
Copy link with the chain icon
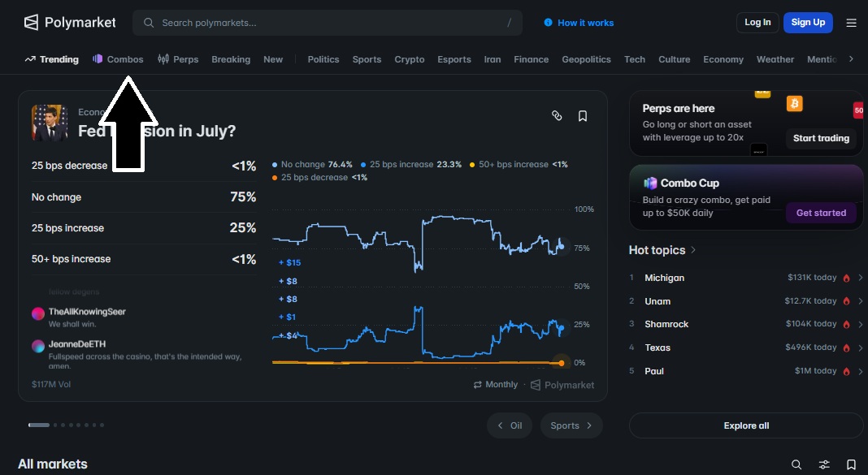tap(557, 115)
